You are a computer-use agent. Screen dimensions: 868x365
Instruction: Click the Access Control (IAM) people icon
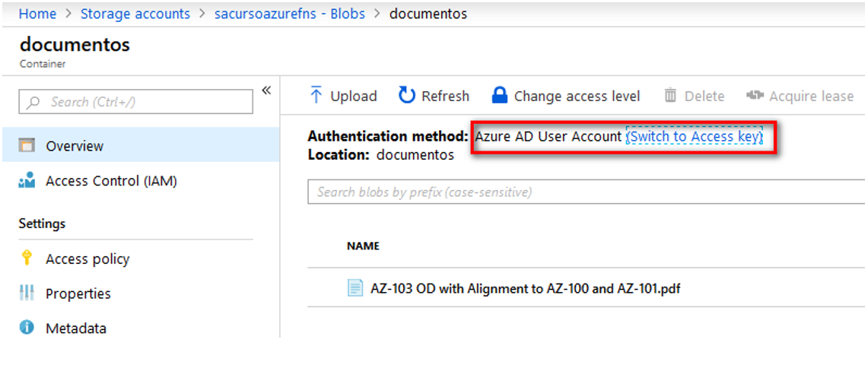point(27,181)
